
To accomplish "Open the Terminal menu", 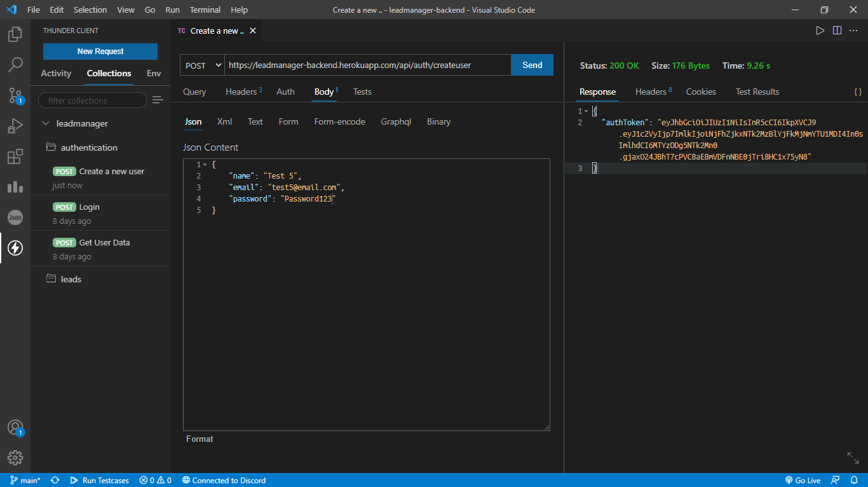I will coord(205,10).
